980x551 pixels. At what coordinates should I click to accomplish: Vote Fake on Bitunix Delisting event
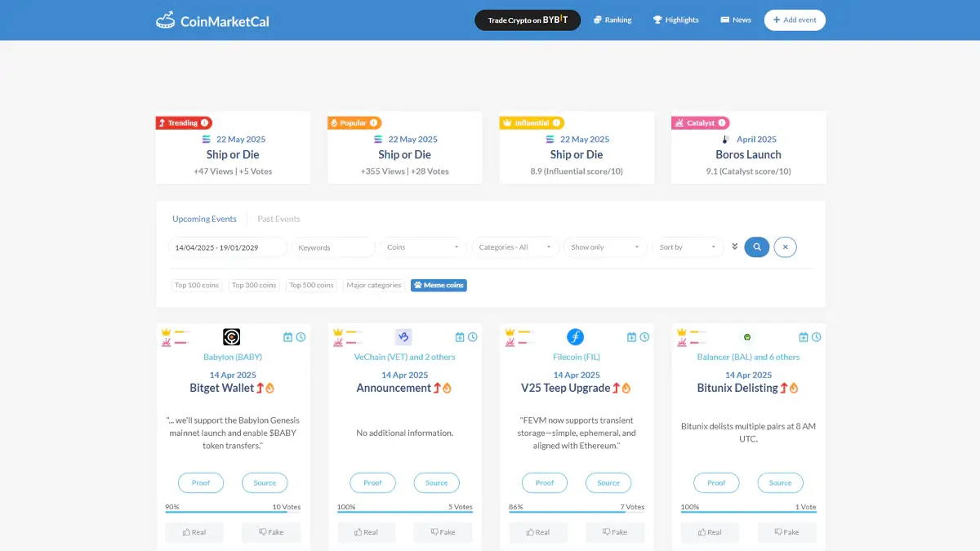[x=786, y=532]
